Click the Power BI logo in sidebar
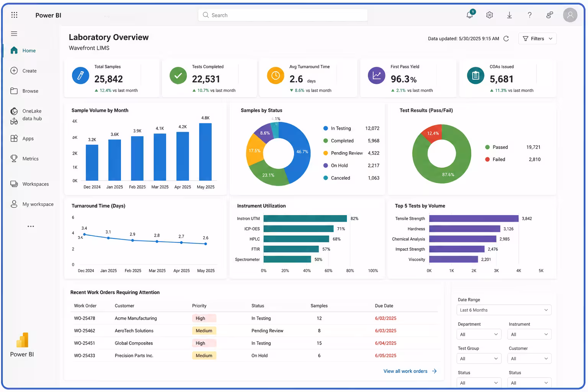588x392 pixels. [22, 340]
